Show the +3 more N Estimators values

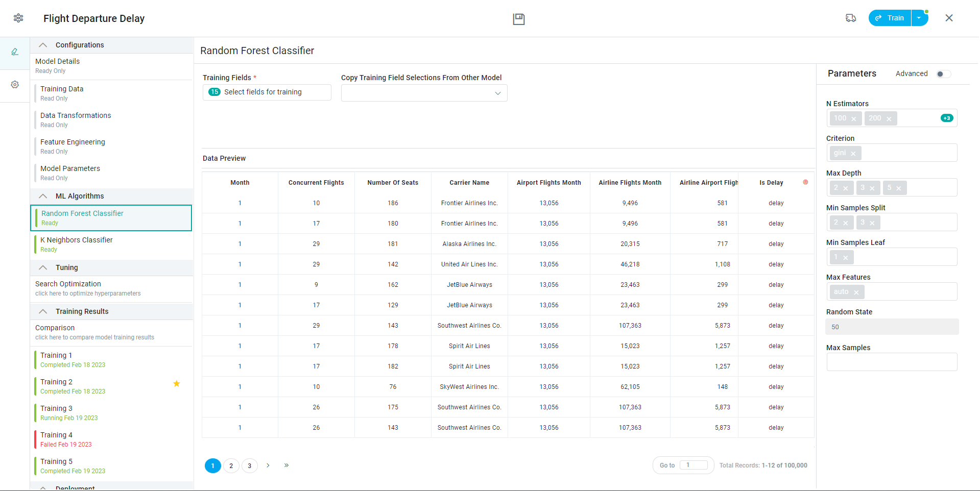click(x=946, y=118)
